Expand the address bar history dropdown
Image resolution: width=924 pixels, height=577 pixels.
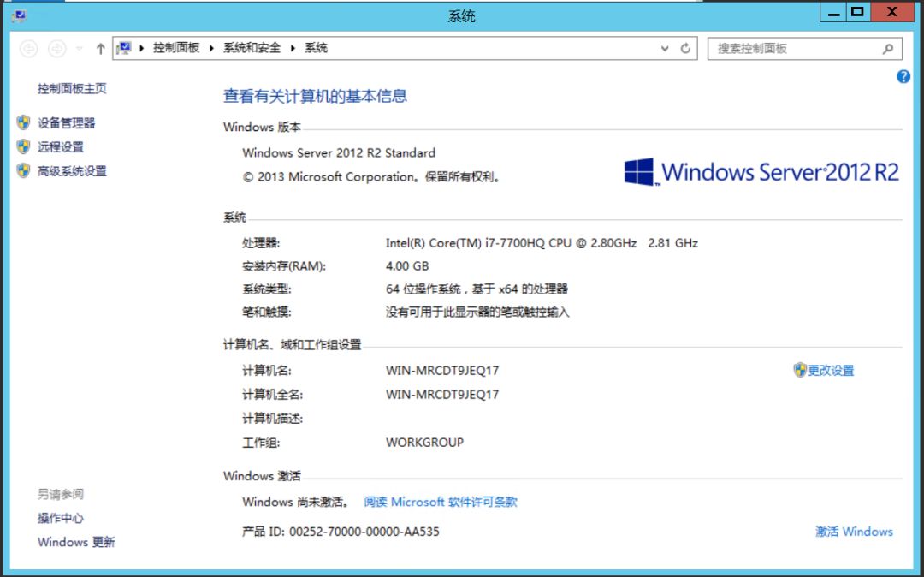click(x=665, y=48)
